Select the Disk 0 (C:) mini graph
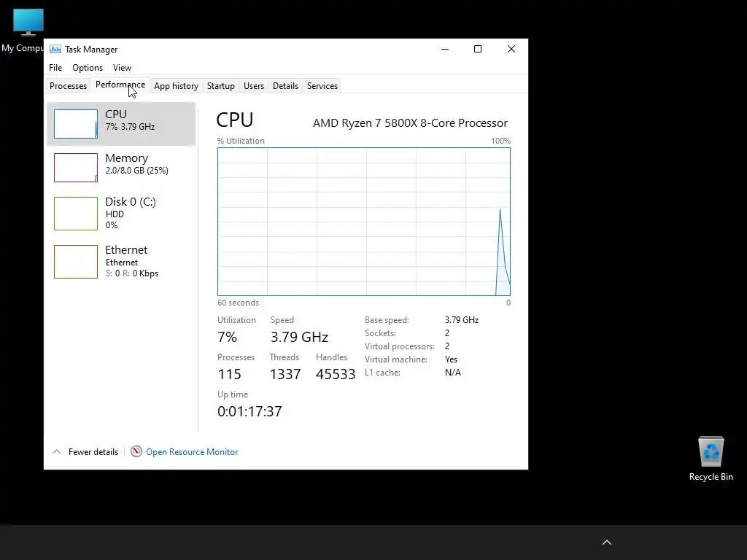The image size is (747, 560). pos(76,214)
